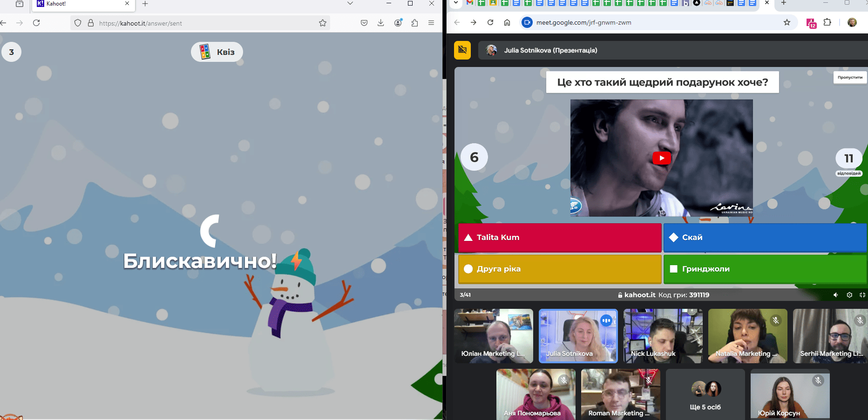Select the red Talita Kum answer
The width and height of the screenshot is (868, 420).
pyautogui.click(x=559, y=238)
